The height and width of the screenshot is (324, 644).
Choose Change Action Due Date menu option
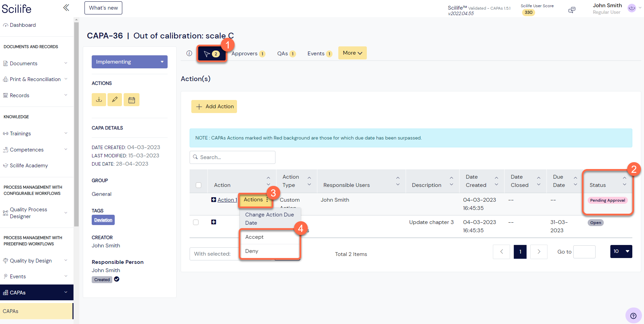(270, 219)
